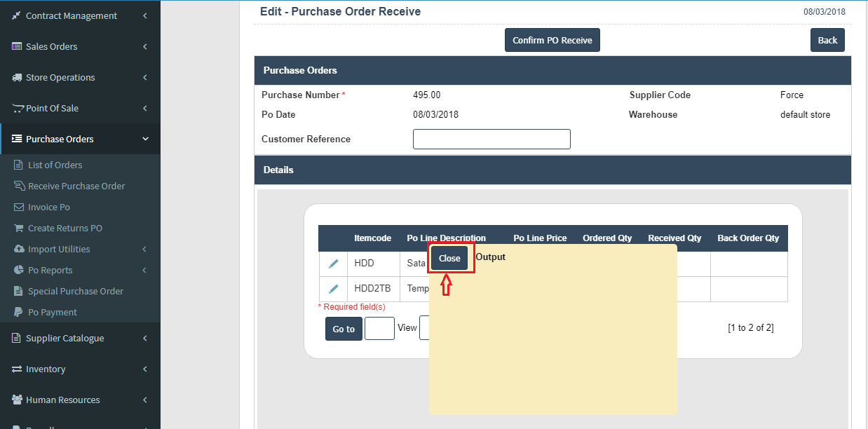Image resolution: width=868 pixels, height=429 pixels.
Task: Open the List of Orders page
Action: (x=55, y=165)
